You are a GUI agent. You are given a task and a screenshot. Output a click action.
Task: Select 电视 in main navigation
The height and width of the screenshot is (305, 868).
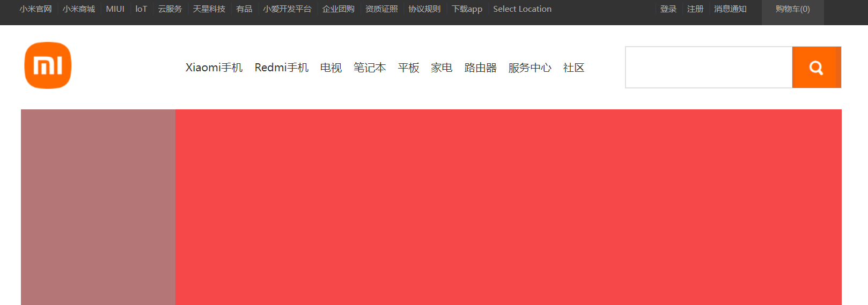tap(331, 68)
